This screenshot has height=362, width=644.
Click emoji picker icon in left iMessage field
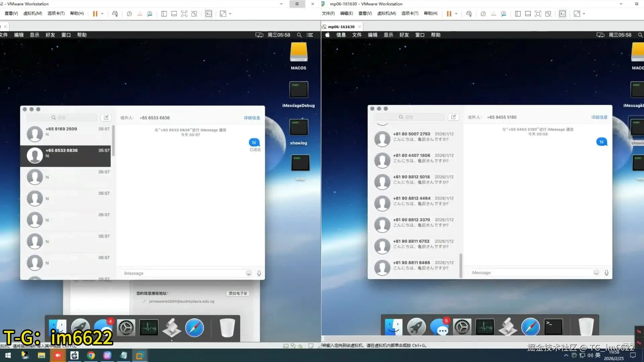point(249,273)
